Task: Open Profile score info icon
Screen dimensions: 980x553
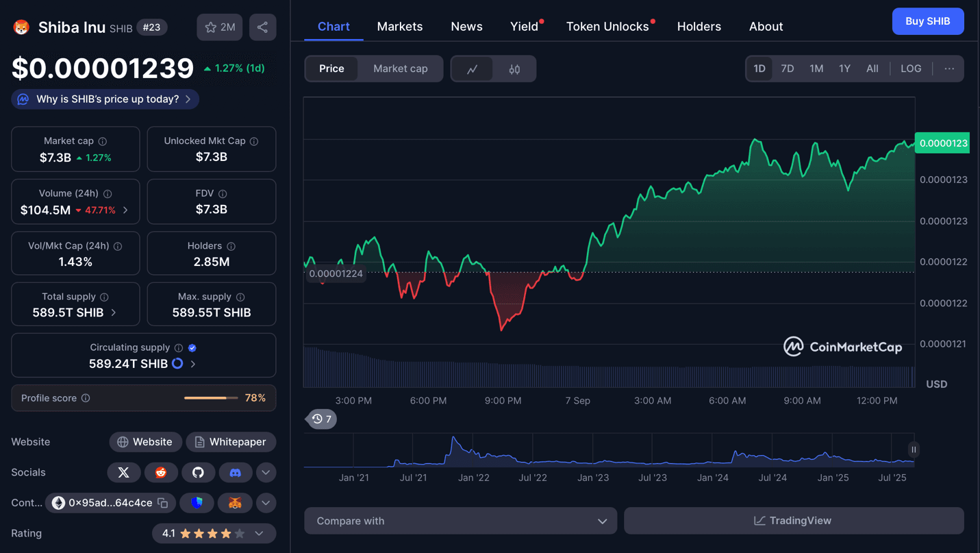Action: 86,398
